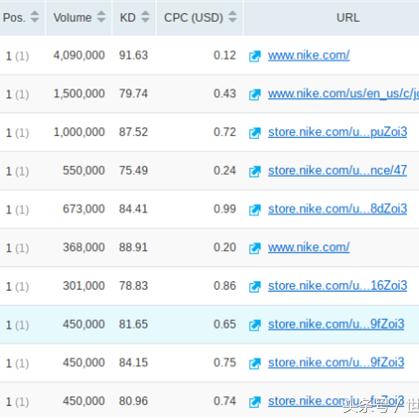419x419 pixels.
Task: Open www.nike.com/ link in 4,090,000 row
Action: coord(309,55)
